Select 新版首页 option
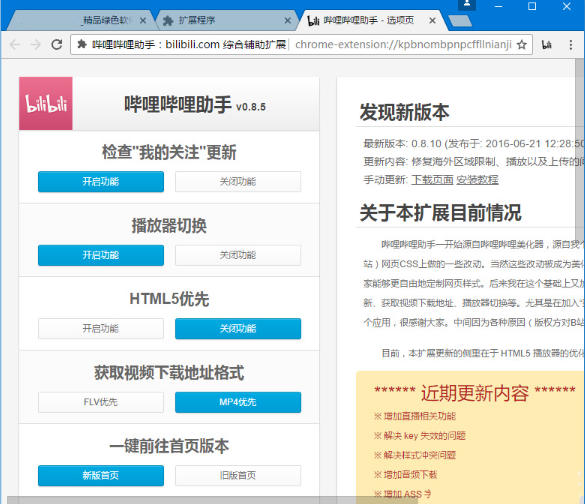Viewport: 585px width, 504px height. (101, 475)
